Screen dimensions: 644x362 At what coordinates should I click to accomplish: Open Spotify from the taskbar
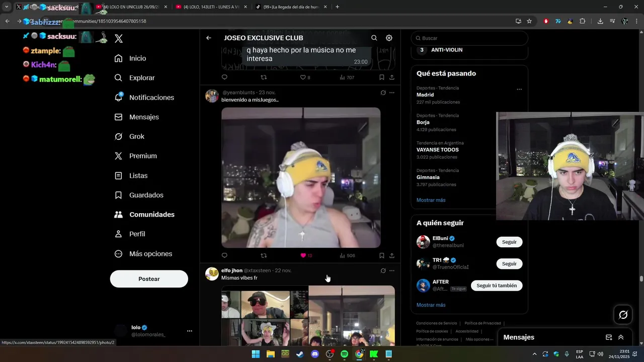coord(344,354)
